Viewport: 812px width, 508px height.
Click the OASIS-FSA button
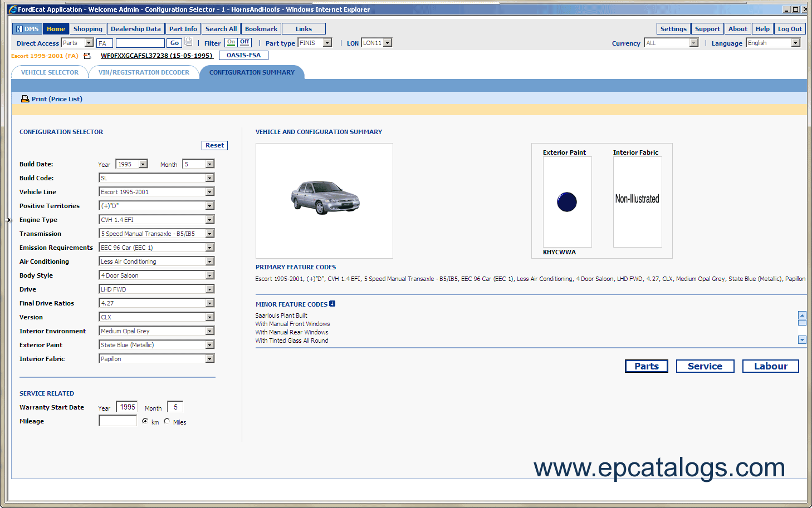(243, 55)
